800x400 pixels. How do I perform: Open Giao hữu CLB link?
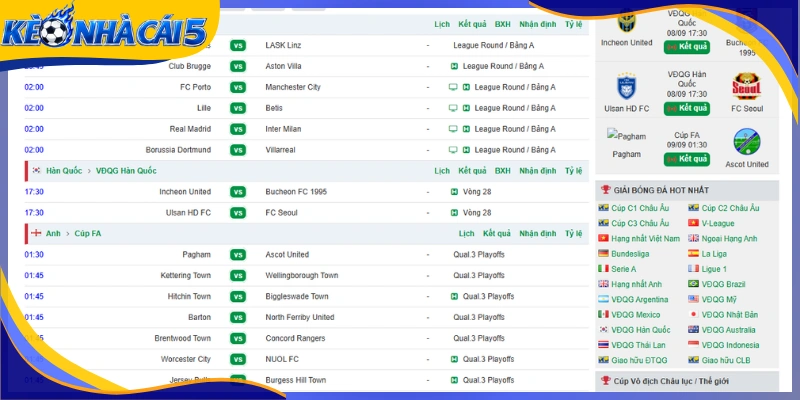tap(726, 360)
